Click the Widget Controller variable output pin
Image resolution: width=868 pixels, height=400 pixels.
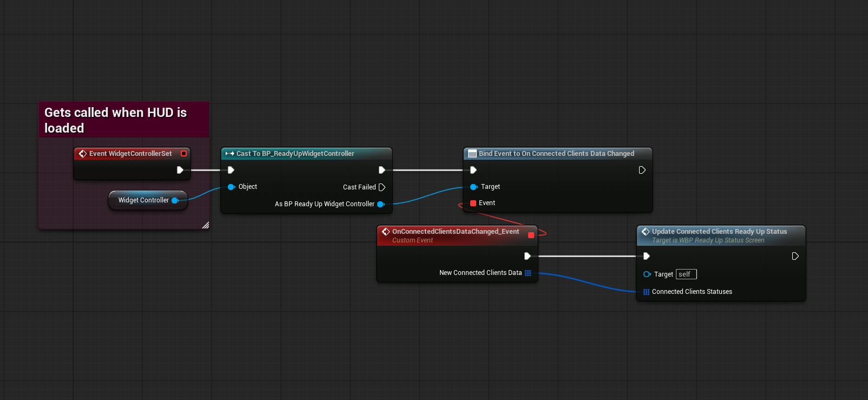tap(175, 200)
